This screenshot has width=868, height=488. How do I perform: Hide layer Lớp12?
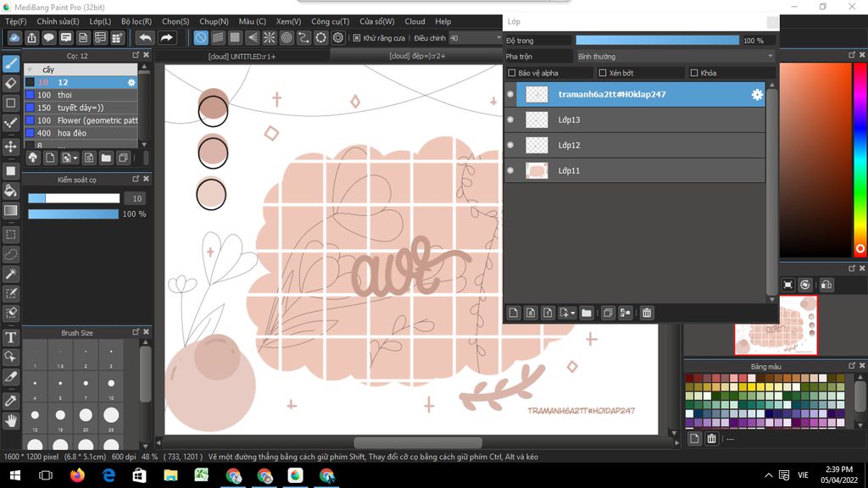510,145
